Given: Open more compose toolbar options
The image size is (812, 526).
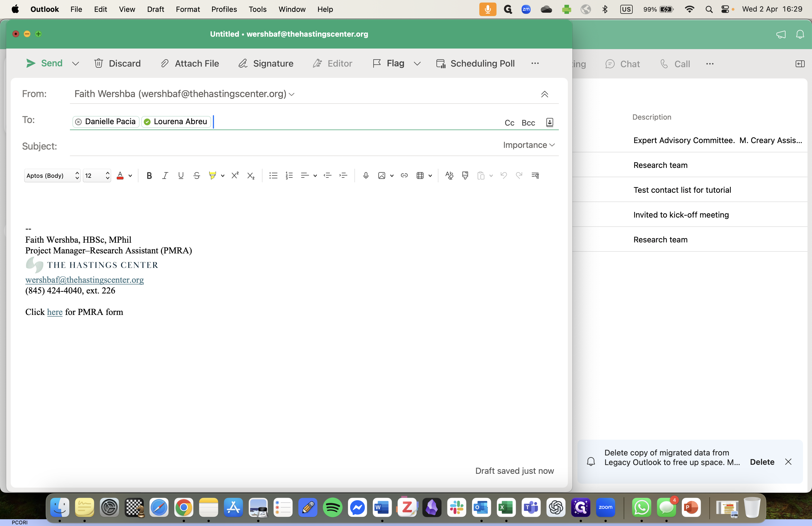Looking at the screenshot, I should click(x=535, y=63).
